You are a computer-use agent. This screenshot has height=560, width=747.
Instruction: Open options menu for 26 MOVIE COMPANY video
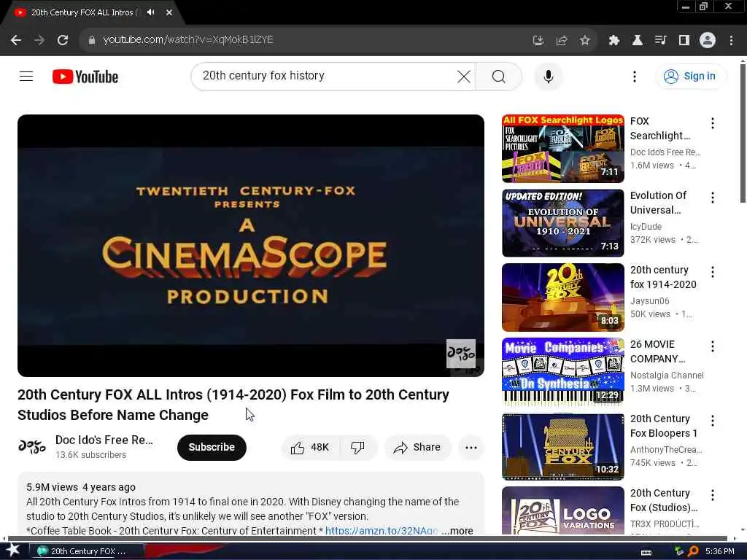712,346
